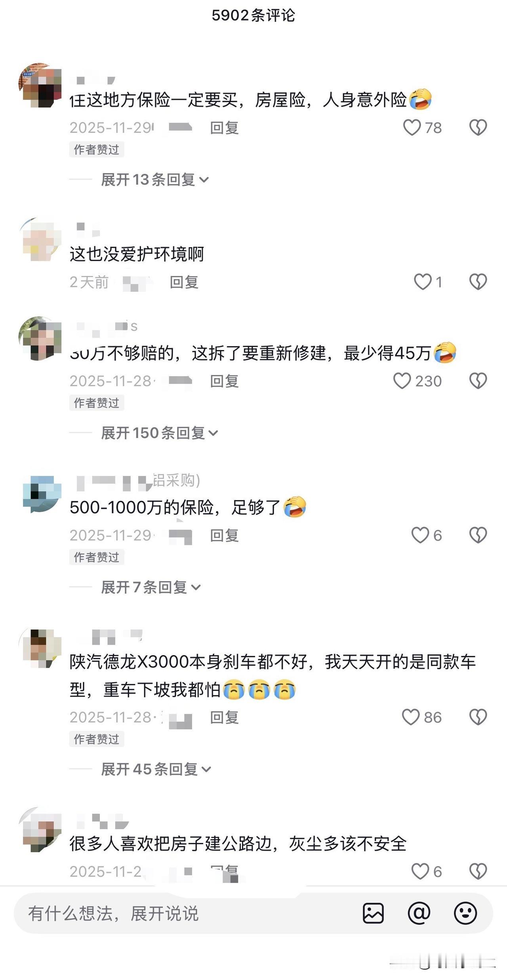507x980 pixels.
Task: Expand 展开45条回复 replies
Action: (156, 769)
